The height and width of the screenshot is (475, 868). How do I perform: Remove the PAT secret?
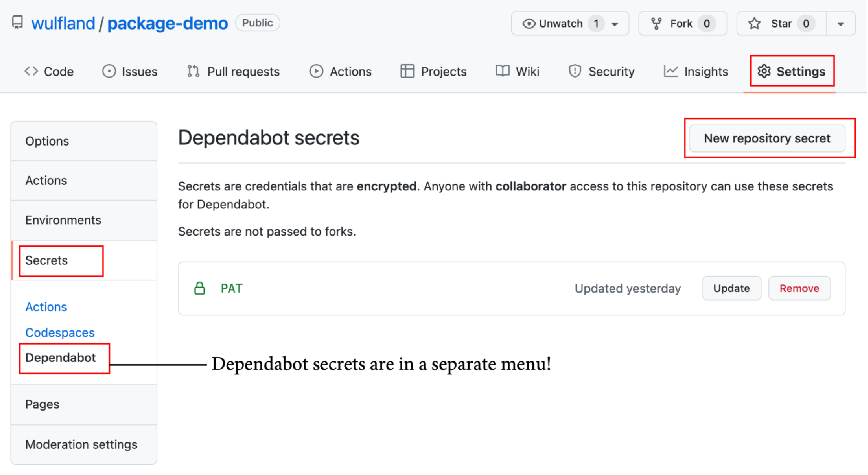799,288
